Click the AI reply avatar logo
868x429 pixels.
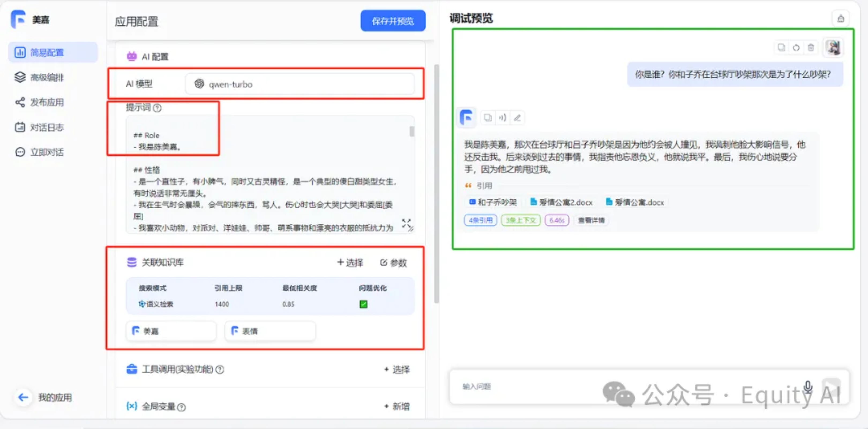click(x=467, y=118)
